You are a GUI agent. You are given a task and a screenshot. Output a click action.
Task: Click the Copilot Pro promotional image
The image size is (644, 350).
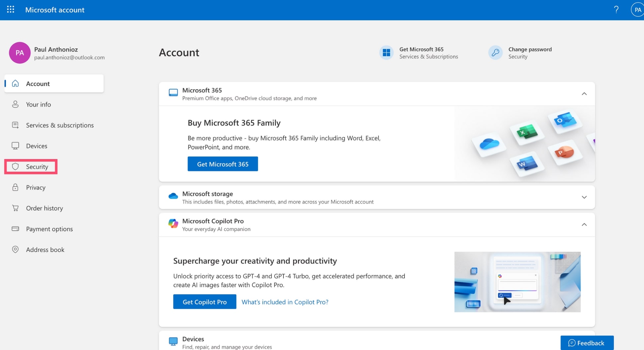coord(517,282)
